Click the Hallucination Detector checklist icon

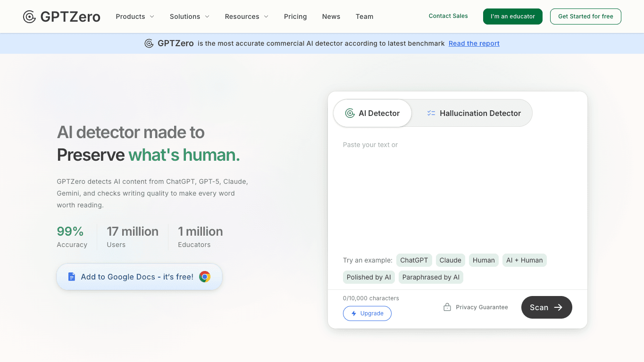pos(431,113)
